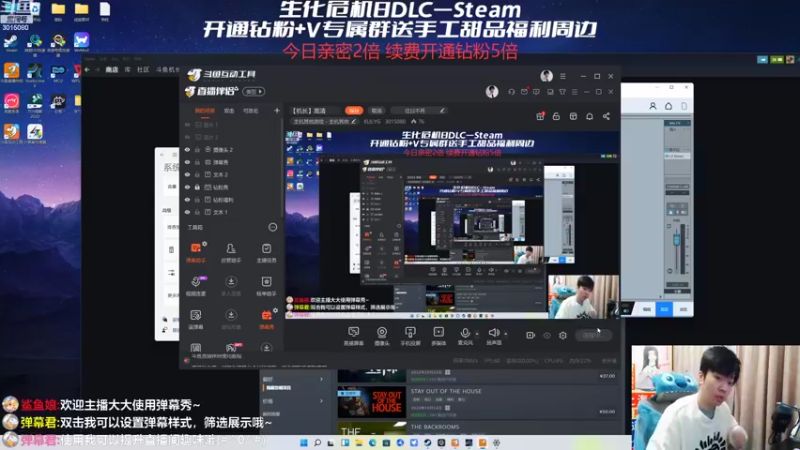This screenshot has width=800, height=450.
Task: Toggle visibility of 钻粉福利 source
Action: click(187, 199)
